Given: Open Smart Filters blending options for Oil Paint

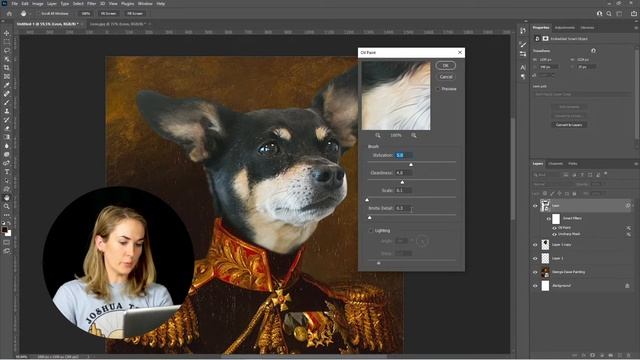Looking at the screenshot, I should pos(628,228).
